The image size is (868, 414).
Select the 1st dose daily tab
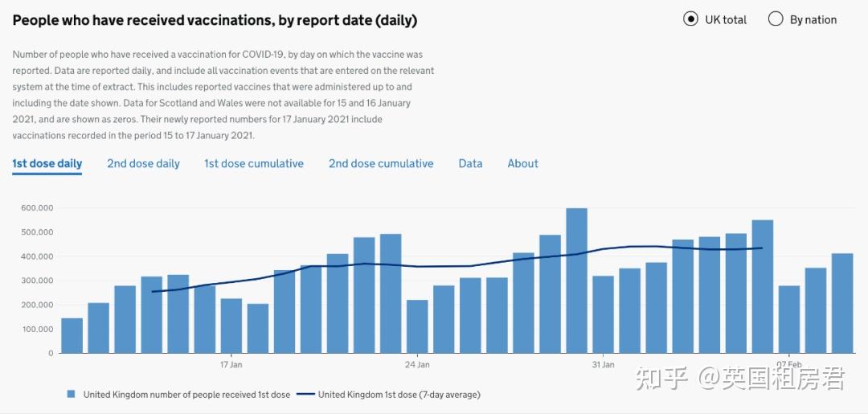click(x=47, y=163)
